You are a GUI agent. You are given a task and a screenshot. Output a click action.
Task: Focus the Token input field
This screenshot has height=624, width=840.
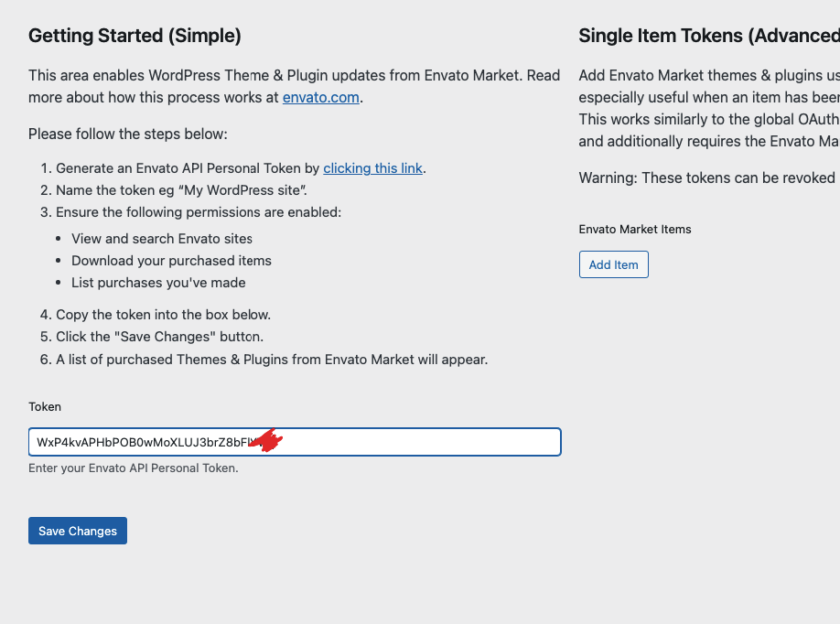[295, 442]
